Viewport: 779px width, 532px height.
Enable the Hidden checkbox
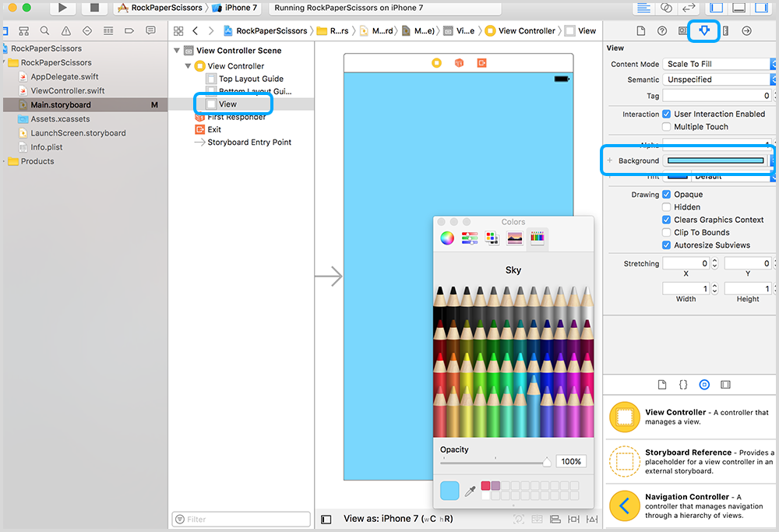point(666,207)
